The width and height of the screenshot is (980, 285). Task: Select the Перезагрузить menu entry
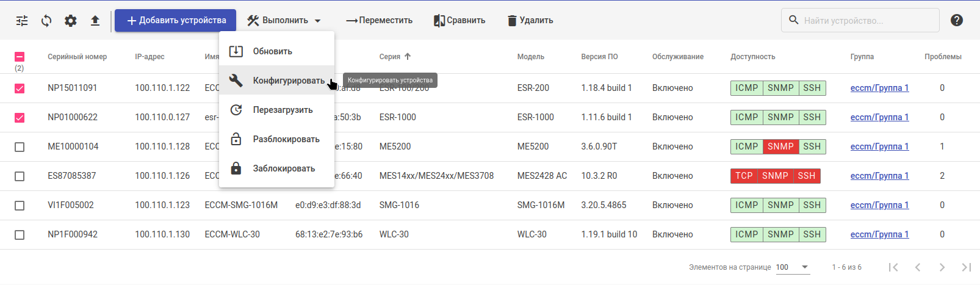coord(283,110)
